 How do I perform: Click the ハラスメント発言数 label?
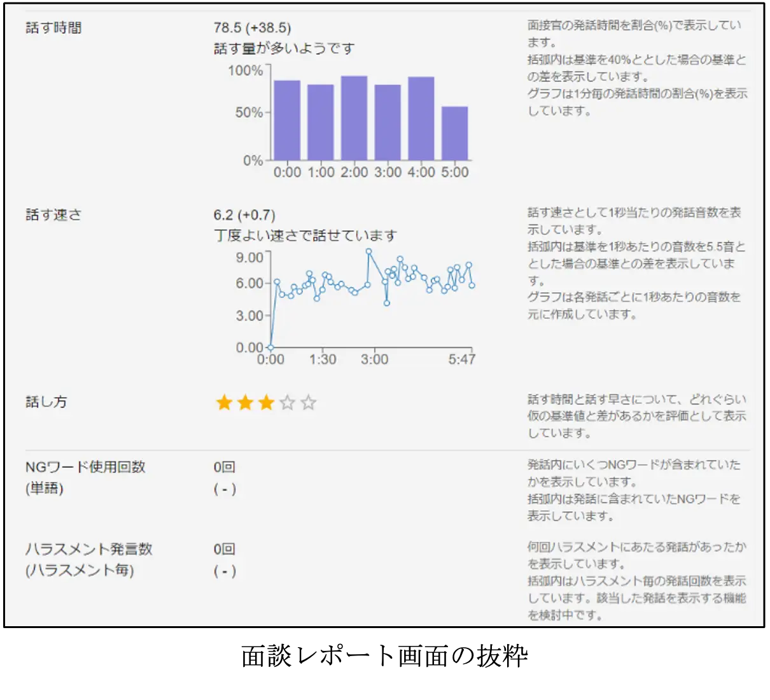click(89, 549)
